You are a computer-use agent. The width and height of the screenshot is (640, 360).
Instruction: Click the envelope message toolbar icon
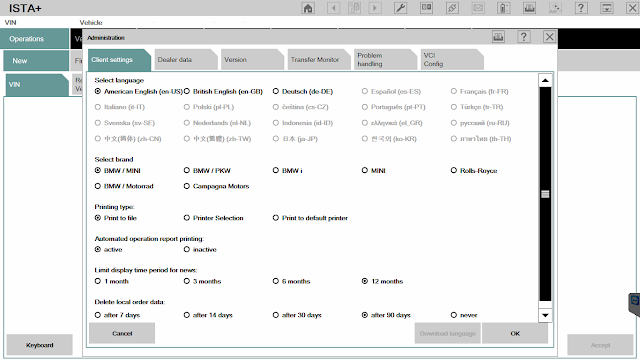click(478, 8)
